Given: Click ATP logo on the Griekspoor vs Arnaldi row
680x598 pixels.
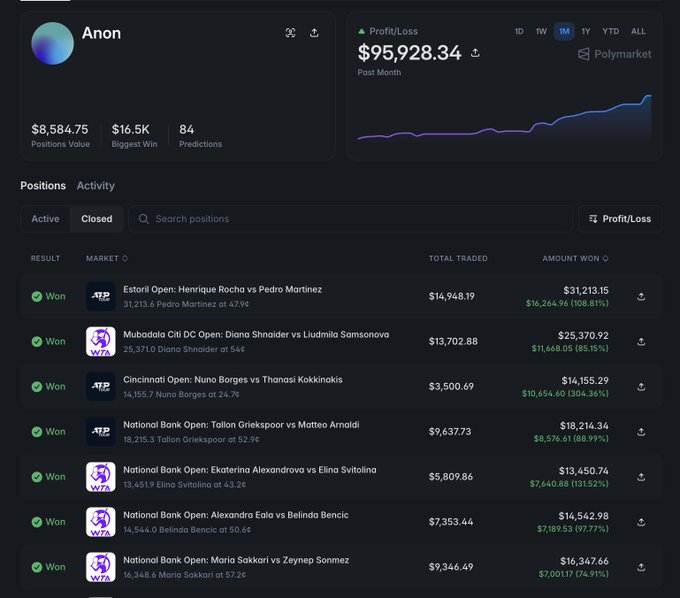Looking at the screenshot, I should (101, 431).
